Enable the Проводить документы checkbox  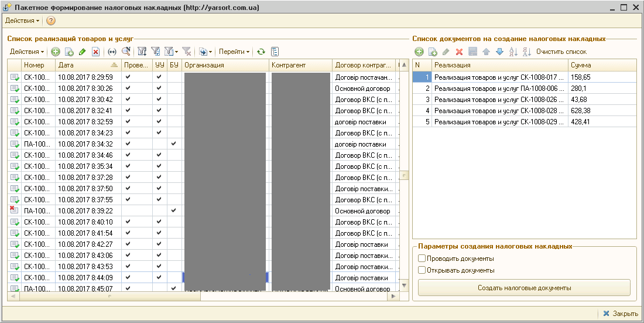coord(422,259)
